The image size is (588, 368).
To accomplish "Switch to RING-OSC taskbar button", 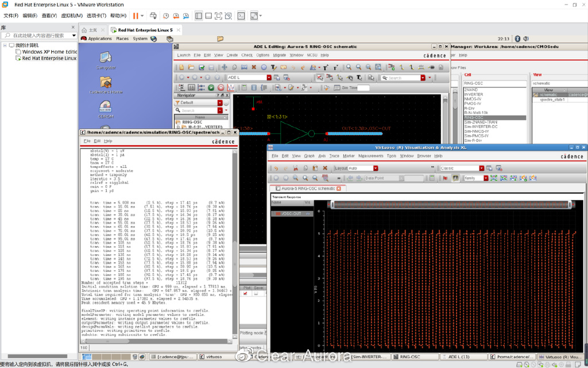I will pos(415,356).
